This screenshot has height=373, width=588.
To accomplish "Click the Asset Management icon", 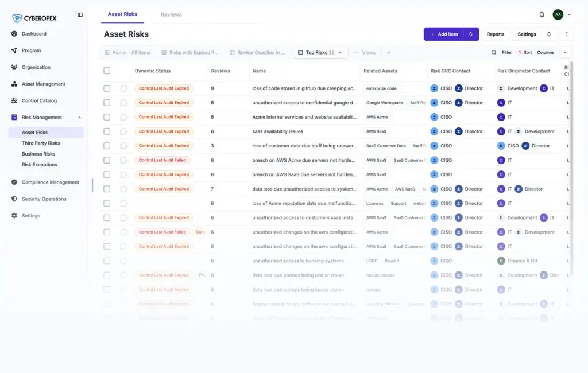I will click(x=14, y=84).
